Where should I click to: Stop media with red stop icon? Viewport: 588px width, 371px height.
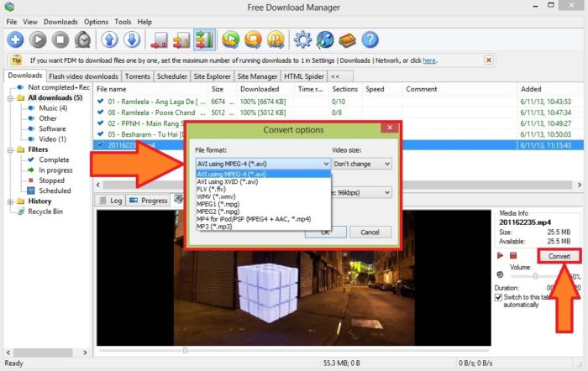coord(513,255)
